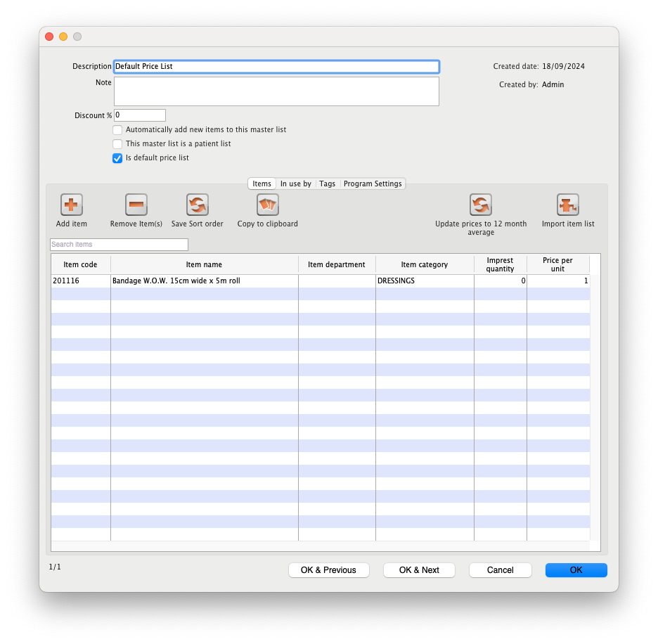Open the Import item list tool
The width and height of the screenshot is (658, 644).
click(x=568, y=205)
